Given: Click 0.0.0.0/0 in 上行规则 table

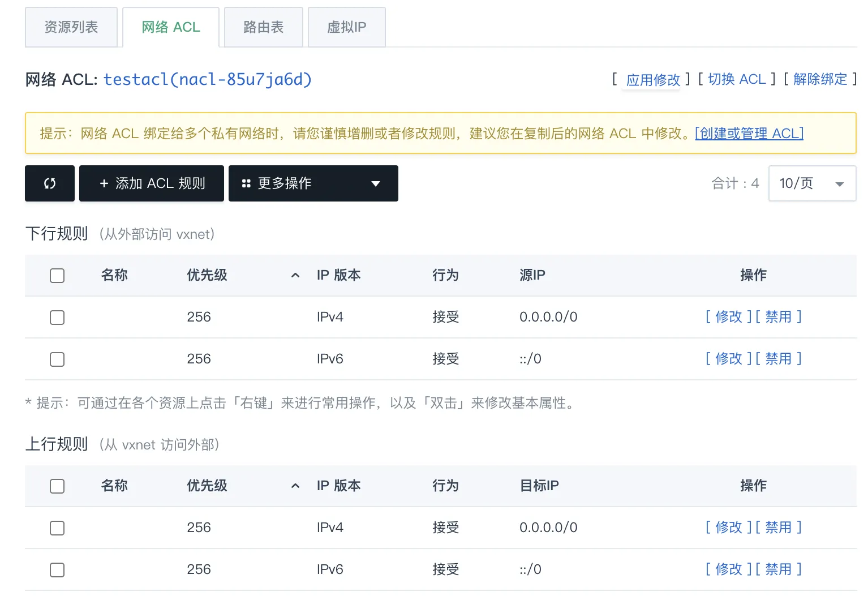Looking at the screenshot, I should [x=548, y=528].
